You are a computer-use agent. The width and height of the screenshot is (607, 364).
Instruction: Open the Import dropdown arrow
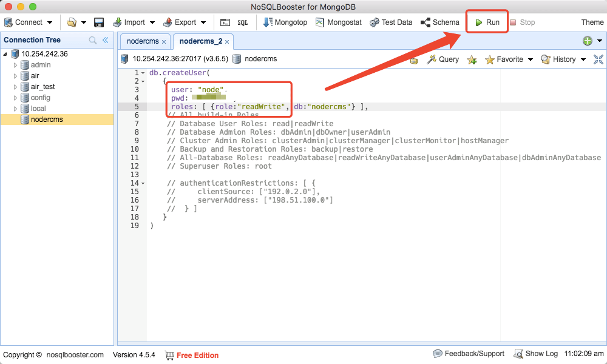click(152, 22)
